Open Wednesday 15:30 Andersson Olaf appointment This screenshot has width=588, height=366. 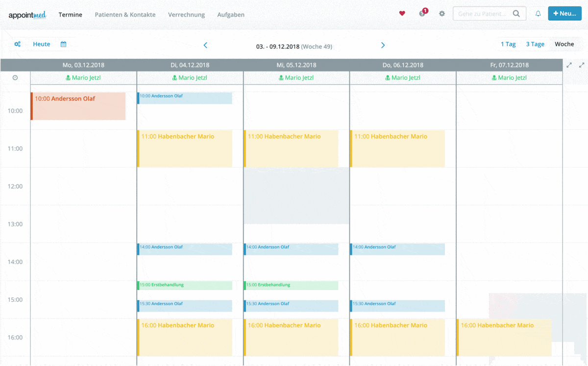pos(291,306)
